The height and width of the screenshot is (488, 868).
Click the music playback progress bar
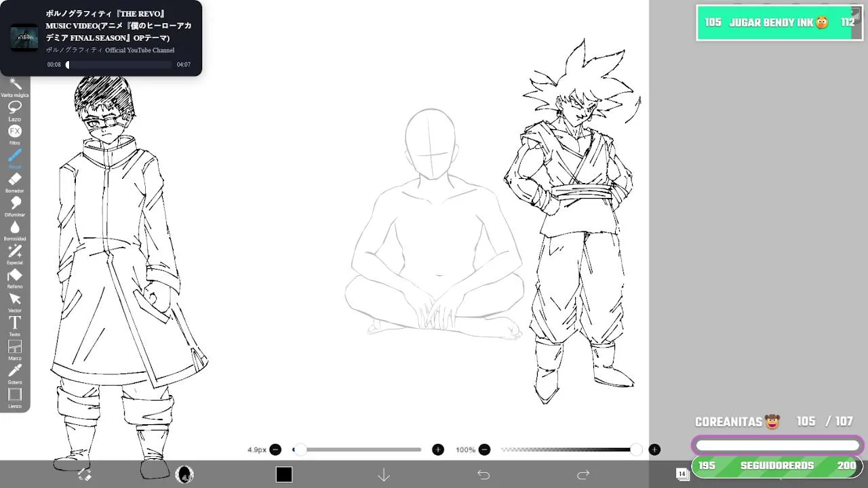(x=119, y=65)
